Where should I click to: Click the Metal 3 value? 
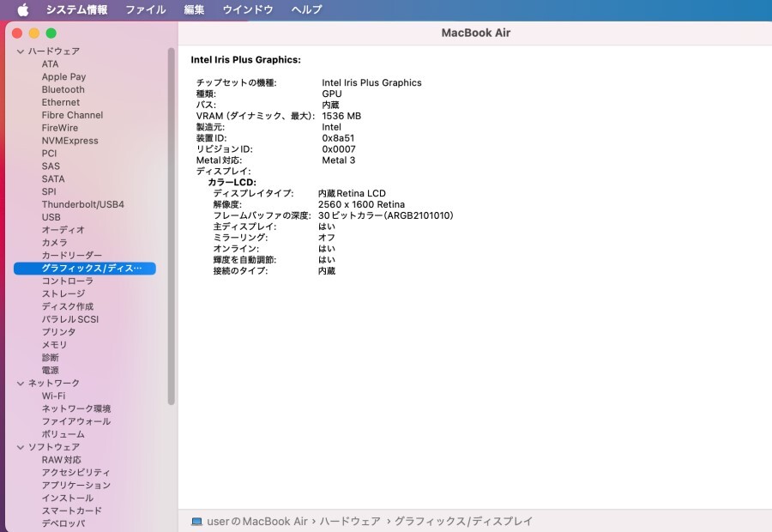[x=338, y=160]
